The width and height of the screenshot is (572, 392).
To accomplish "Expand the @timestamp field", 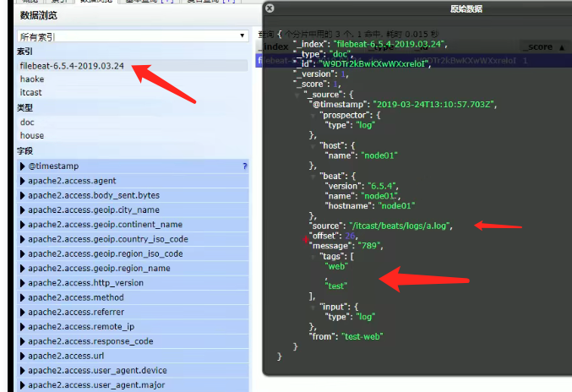I will (x=22, y=166).
